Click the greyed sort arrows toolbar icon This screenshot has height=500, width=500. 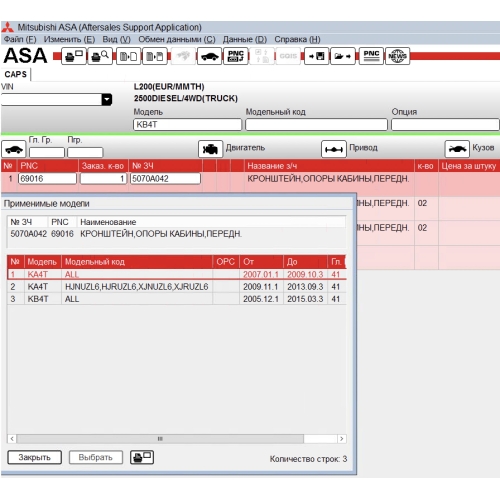tap(262, 56)
